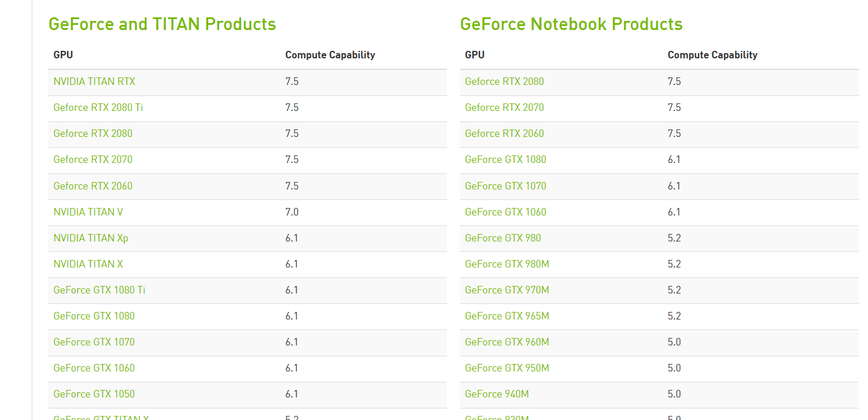Screen dimensions: 868x420
Task: Select the 5.2 value for GeForce GTX 980M
Action: pos(674,264)
